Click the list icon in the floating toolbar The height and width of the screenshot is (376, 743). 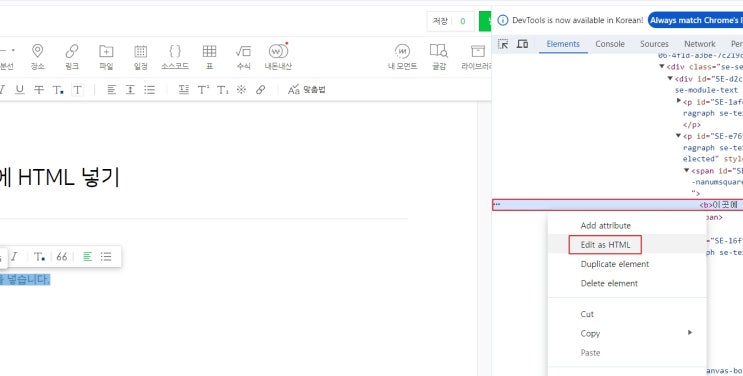coord(106,257)
